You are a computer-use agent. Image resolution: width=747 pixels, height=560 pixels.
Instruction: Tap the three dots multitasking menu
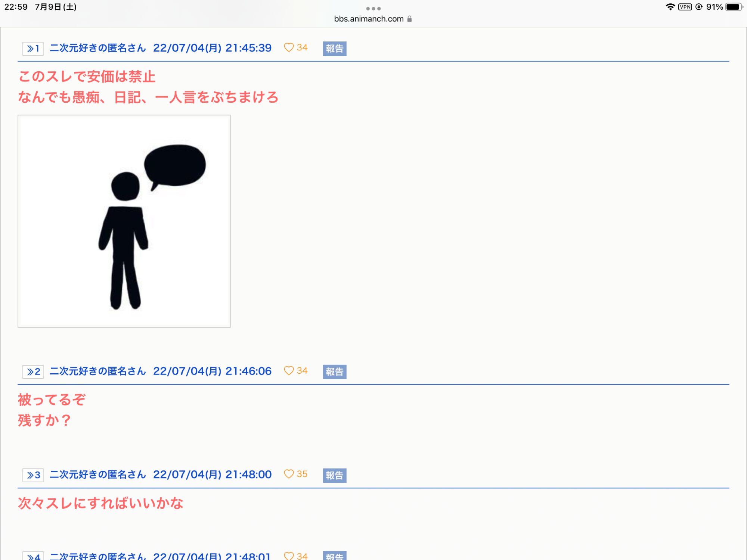(373, 8)
